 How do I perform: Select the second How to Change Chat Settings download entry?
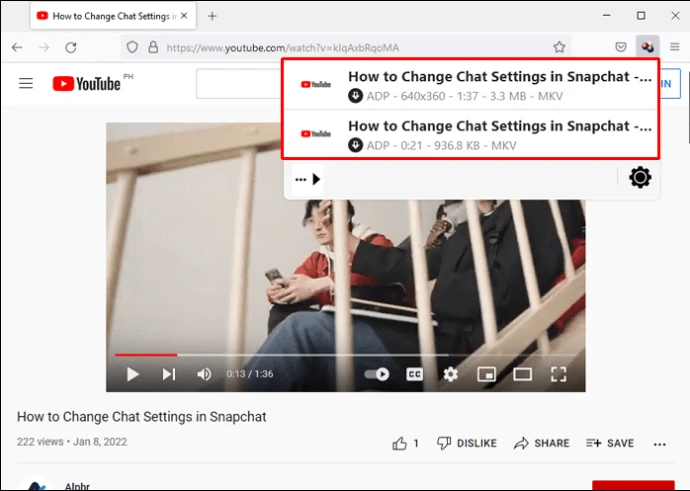point(470,134)
